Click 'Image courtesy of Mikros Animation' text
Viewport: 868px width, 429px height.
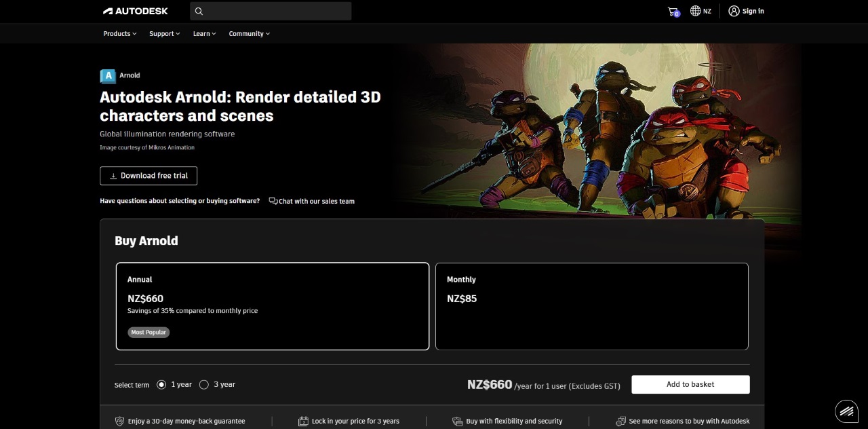coord(147,147)
